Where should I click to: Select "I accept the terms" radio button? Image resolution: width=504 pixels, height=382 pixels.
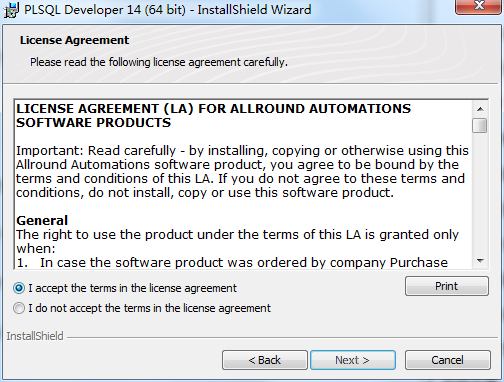19,288
